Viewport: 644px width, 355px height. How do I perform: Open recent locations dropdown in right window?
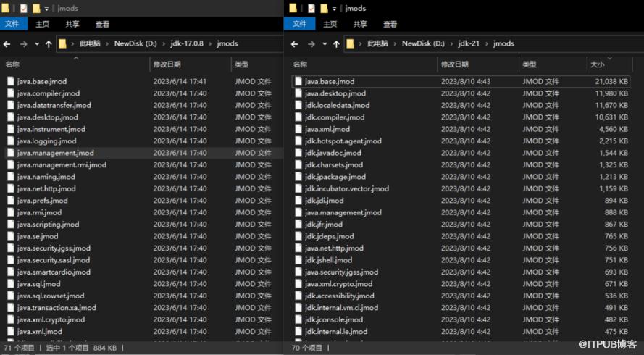[325, 44]
